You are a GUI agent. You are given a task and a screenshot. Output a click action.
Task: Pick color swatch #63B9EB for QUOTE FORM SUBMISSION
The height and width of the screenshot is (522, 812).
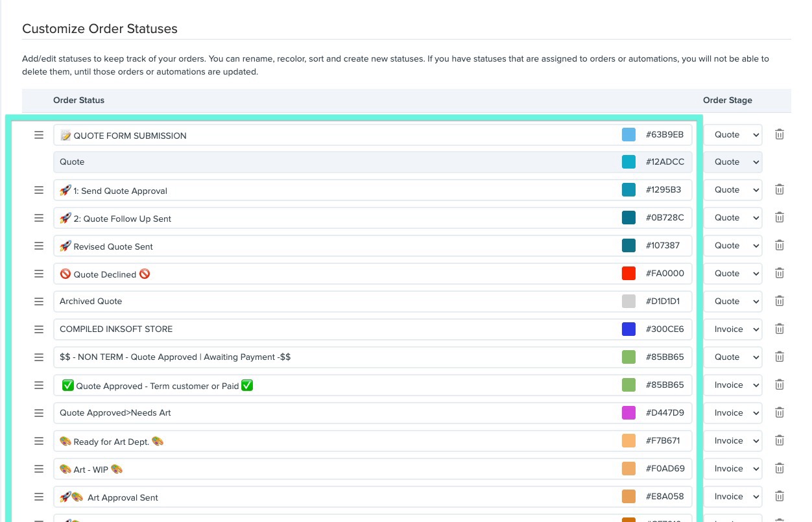pos(628,135)
